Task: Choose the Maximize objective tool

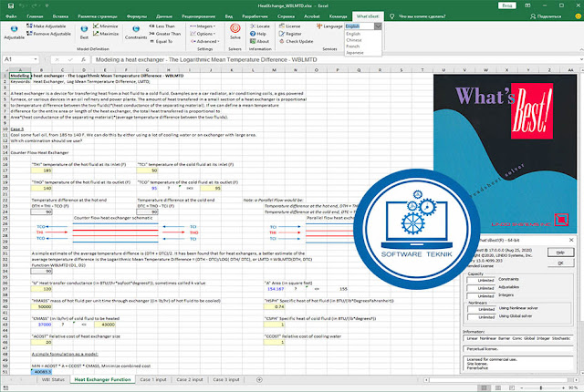Action: (x=106, y=34)
